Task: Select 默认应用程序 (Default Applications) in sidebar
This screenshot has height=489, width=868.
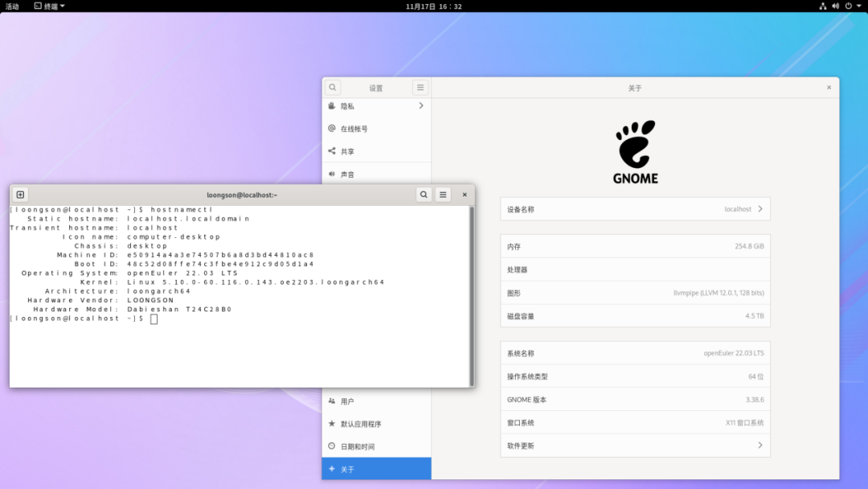Action: [376, 424]
